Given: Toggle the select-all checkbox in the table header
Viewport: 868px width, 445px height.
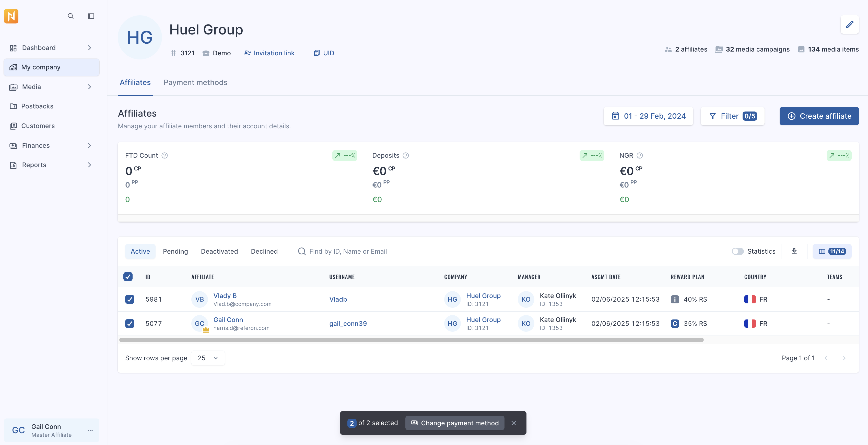Looking at the screenshot, I should 128,277.
